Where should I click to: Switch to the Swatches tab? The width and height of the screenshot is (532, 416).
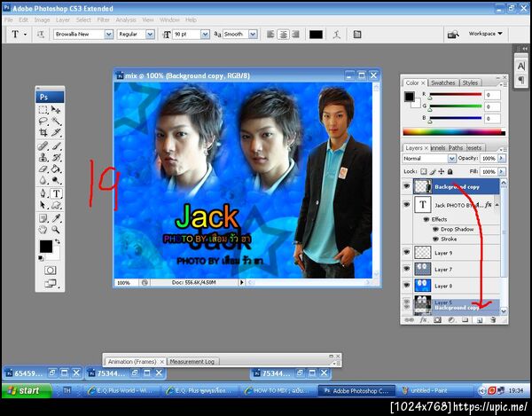pyautogui.click(x=442, y=82)
